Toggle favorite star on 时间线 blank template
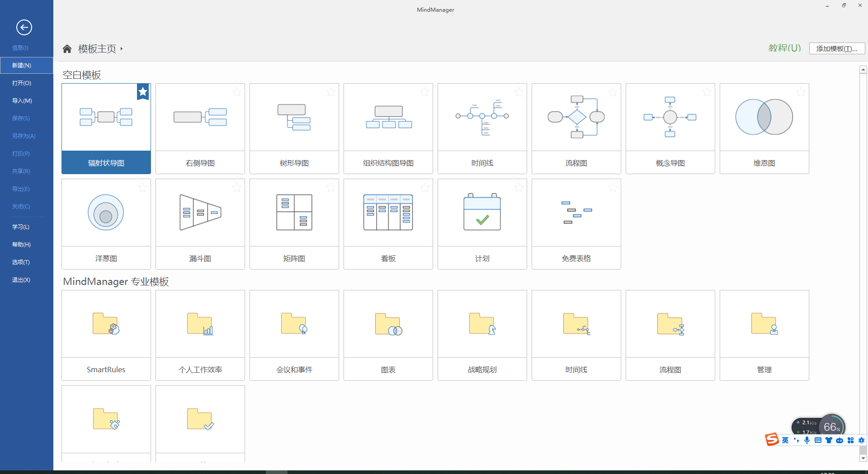 519,92
